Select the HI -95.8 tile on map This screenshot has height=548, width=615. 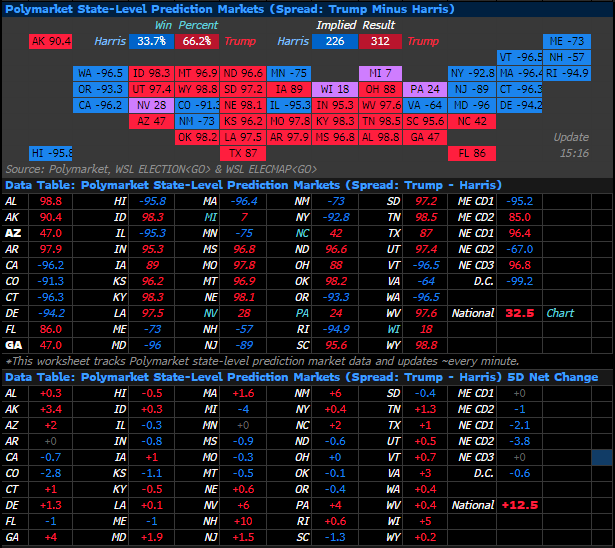click(51, 153)
